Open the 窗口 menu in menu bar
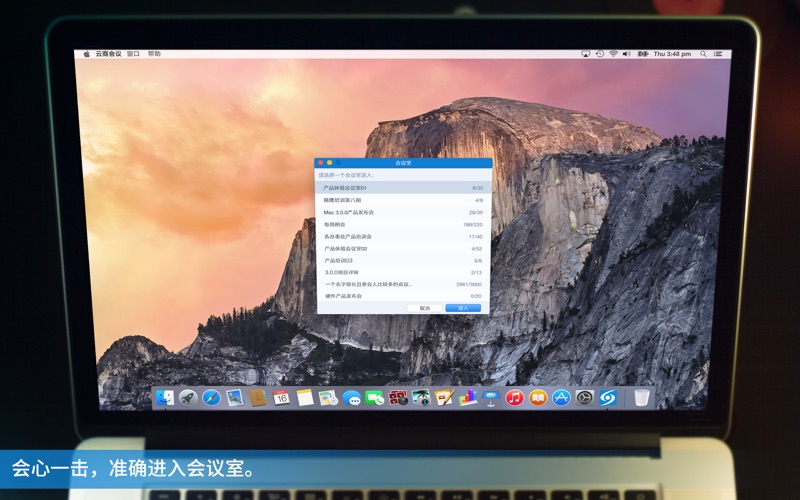 [x=133, y=54]
